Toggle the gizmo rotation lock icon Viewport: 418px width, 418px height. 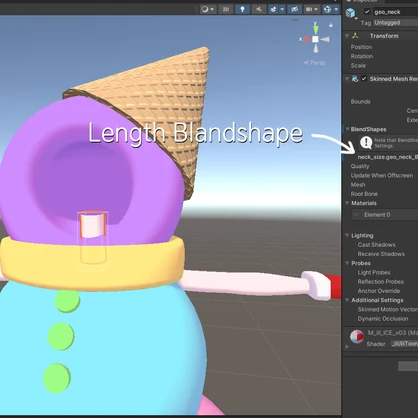tap(331, 25)
